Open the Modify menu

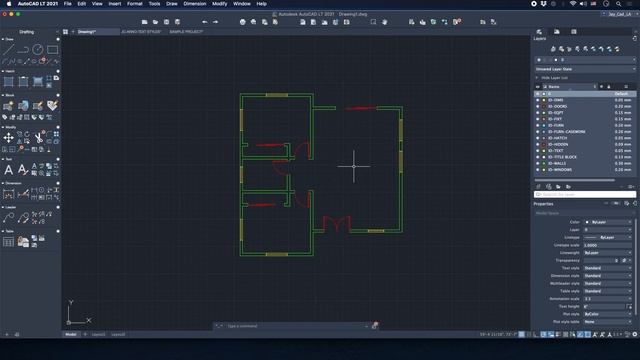click(x=220, y=4)
